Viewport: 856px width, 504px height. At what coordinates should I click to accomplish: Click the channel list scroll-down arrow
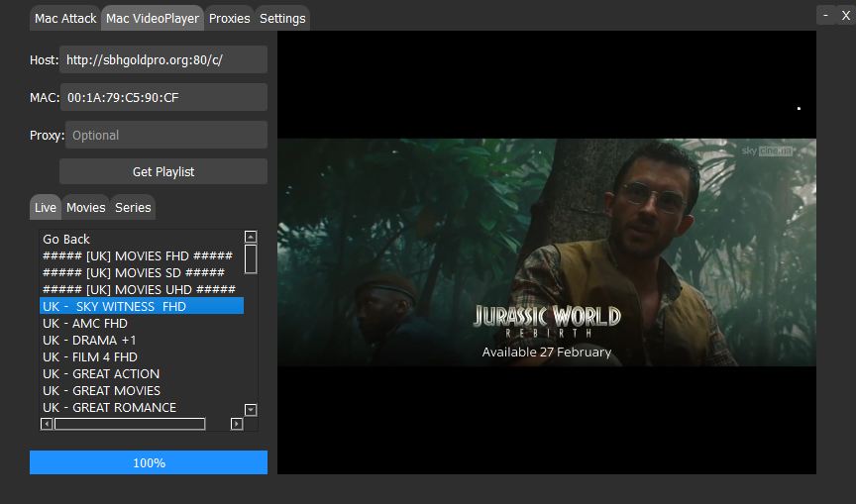(x=251, y=410)
